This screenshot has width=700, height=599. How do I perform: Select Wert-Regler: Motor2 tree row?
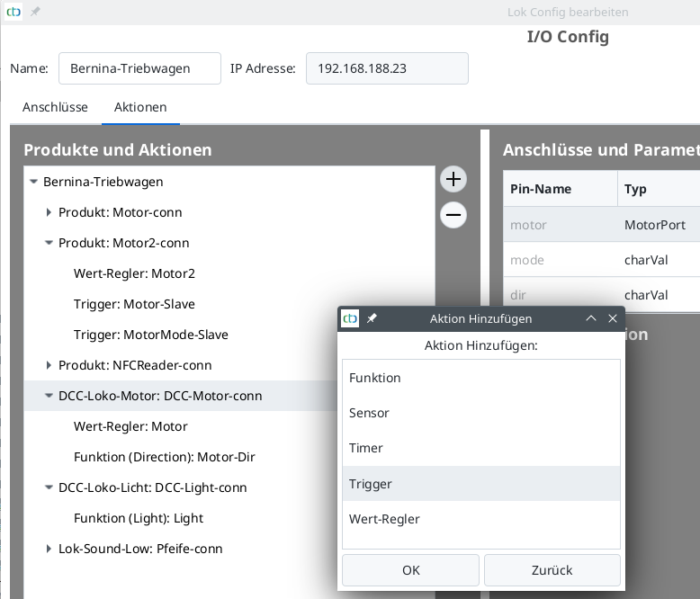tap(134, 273)
